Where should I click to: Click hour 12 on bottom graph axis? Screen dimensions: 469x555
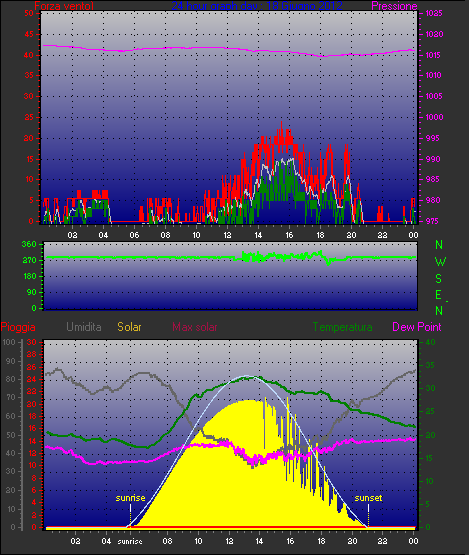pyautogui.click(x=229, y=541)
